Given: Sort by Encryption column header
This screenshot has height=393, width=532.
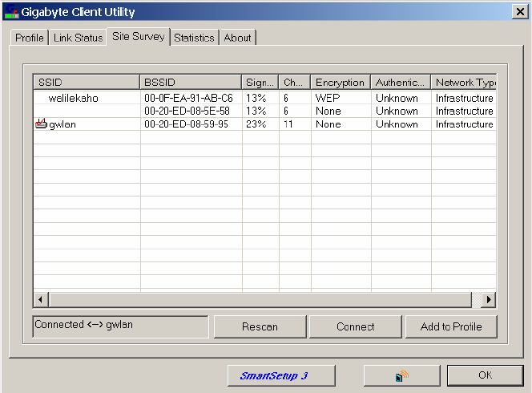Looking at the screenshot, I should click(341, 82).
